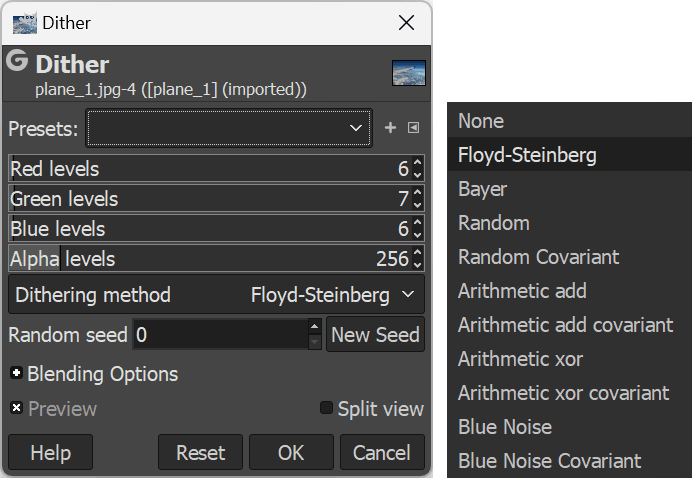The height and width of the screenshot is (478, 692).
Task: Adjust the Red levels slider
Action: pyautogui.click(x=200, y=169)
